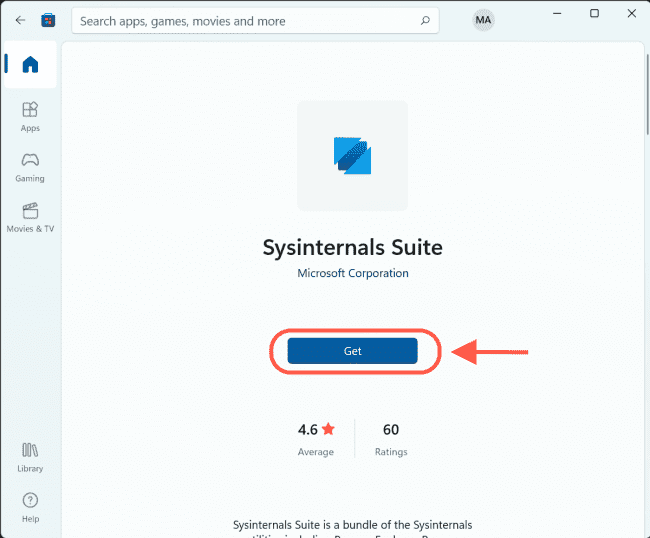Navigate to Movies & TV section
650x538 pixels.
point(30,215)
